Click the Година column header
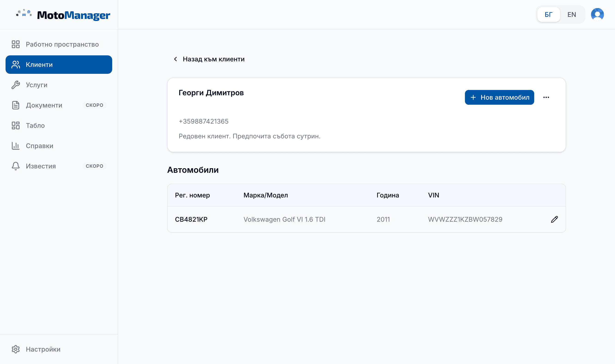Viewport: 615px width, 364px height. (388, 195)
